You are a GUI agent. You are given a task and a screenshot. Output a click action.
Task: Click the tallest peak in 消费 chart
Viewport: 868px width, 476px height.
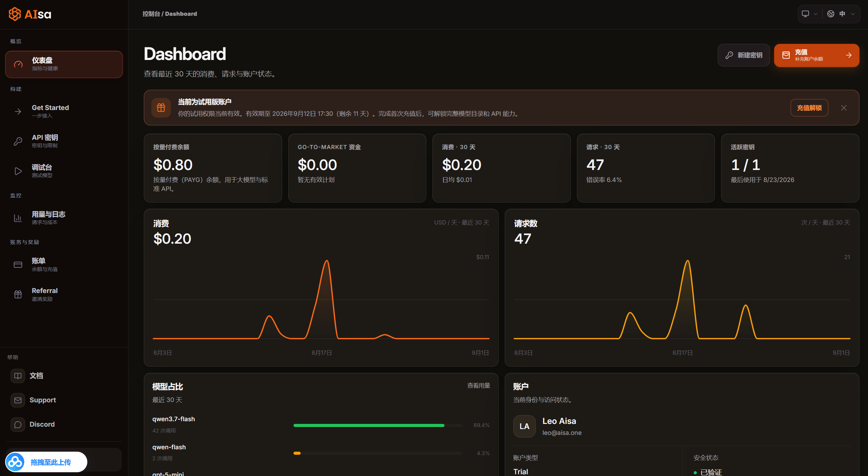pyautogui.click(x=327, y=261)
